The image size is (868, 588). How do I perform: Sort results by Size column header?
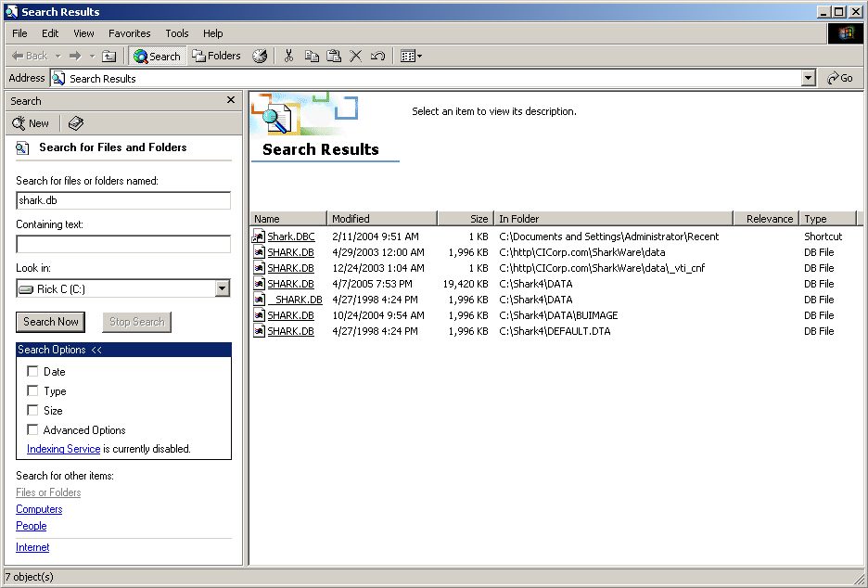(x=466, y=218)
